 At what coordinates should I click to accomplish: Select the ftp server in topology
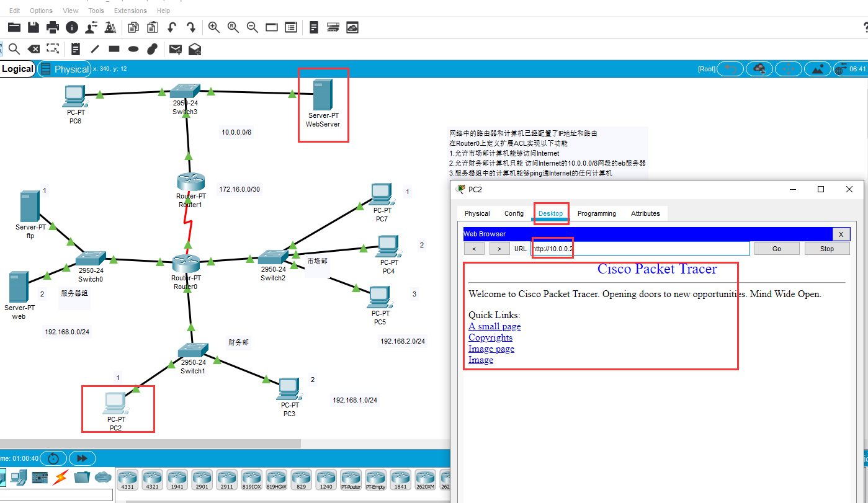click(30, 207)
